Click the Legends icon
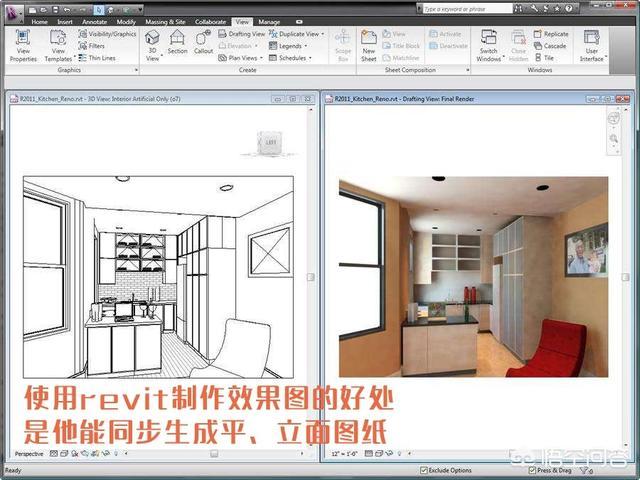The width and height of the screenshot is (640, 480). click(x=273, y=46)
